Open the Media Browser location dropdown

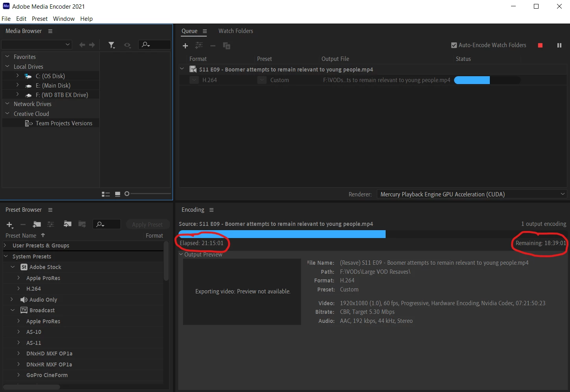37,45
